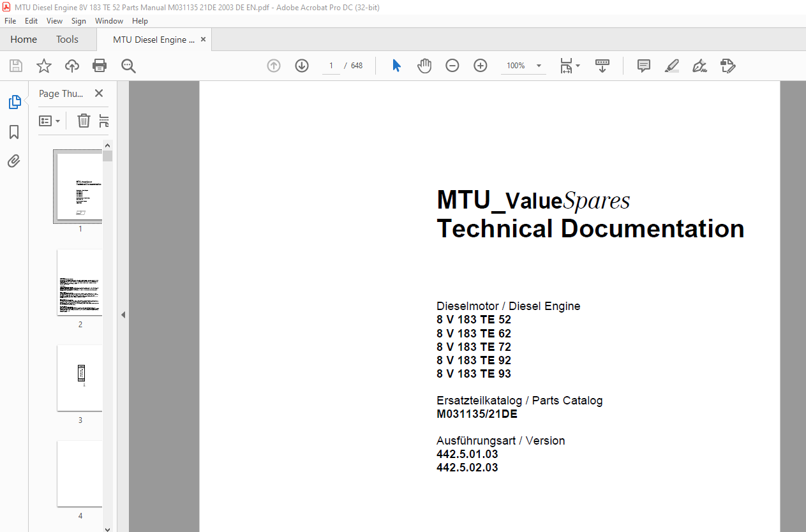
Task: Open the Bookmarks panel
Action: 14,132
